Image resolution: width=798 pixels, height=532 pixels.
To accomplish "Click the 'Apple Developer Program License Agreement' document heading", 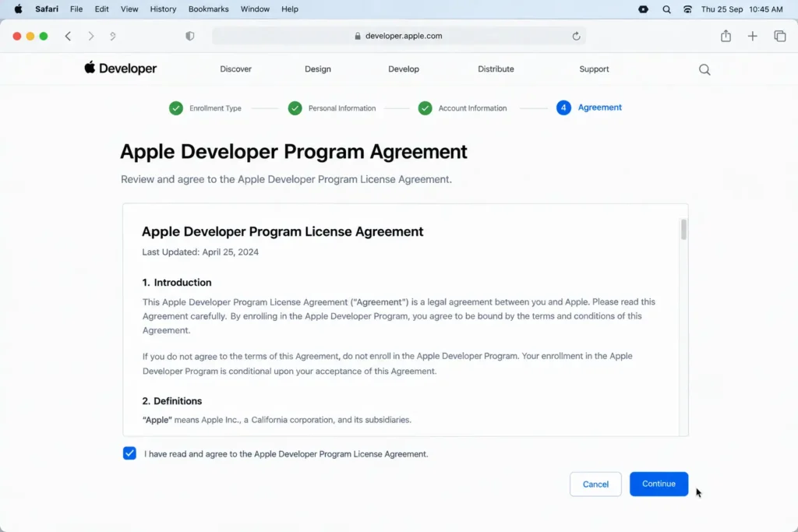I will 282,231.
